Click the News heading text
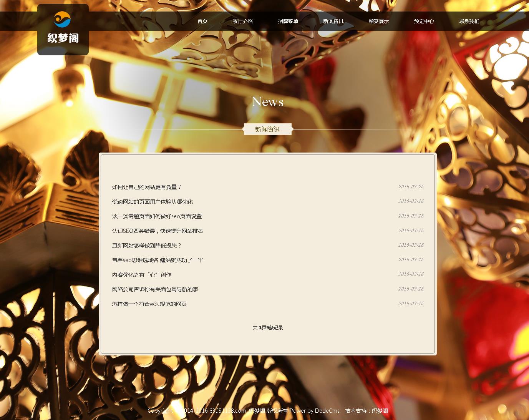Image resolution: width=529 pixels, height=420 pixels. click(268, 101)
